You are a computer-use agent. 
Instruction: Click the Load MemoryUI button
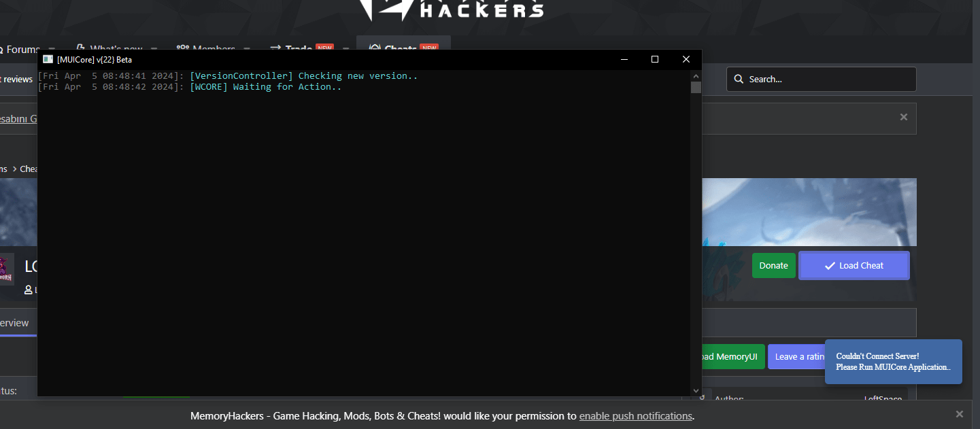731,357
